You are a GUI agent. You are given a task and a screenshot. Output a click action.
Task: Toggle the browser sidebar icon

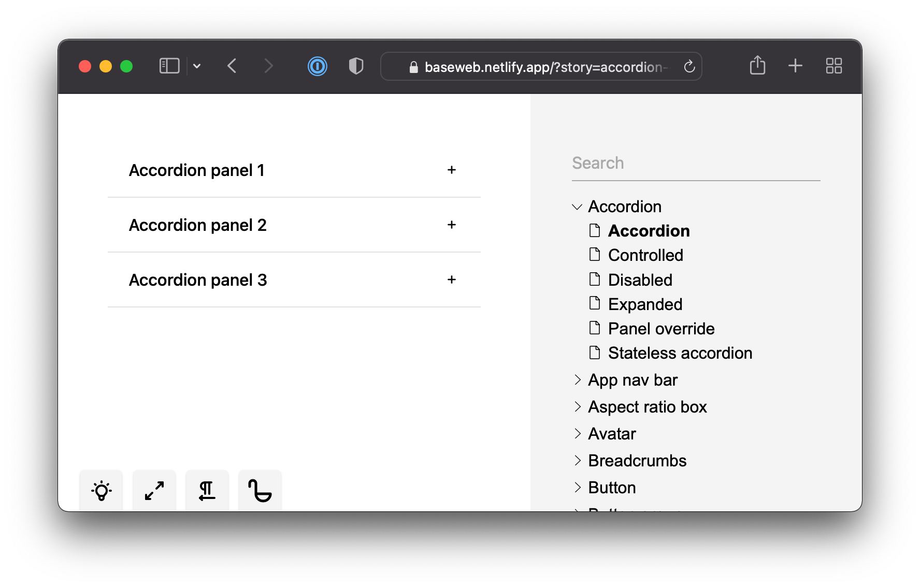169,66
